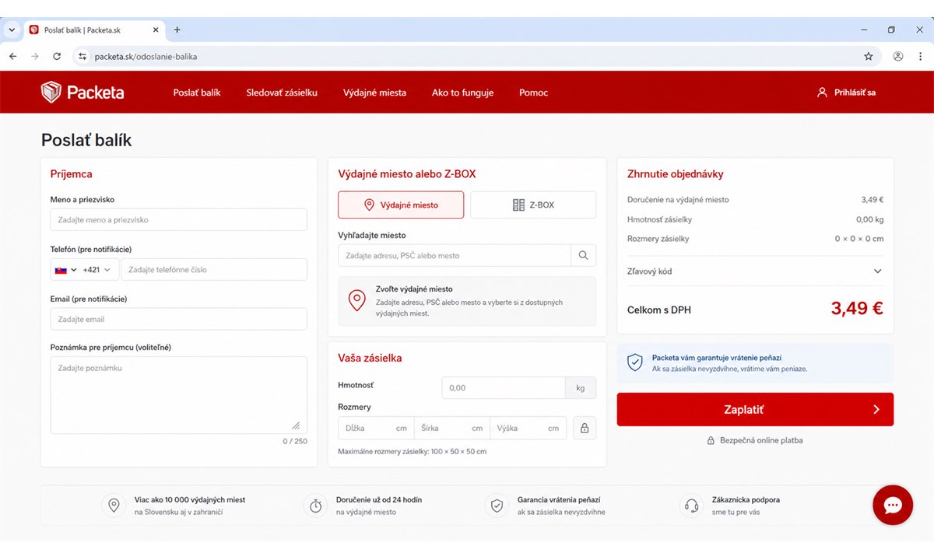The width and height of the screenshot is (934, 560).
Task: Open the Pomoc menu item
Action: coord(533,93)
